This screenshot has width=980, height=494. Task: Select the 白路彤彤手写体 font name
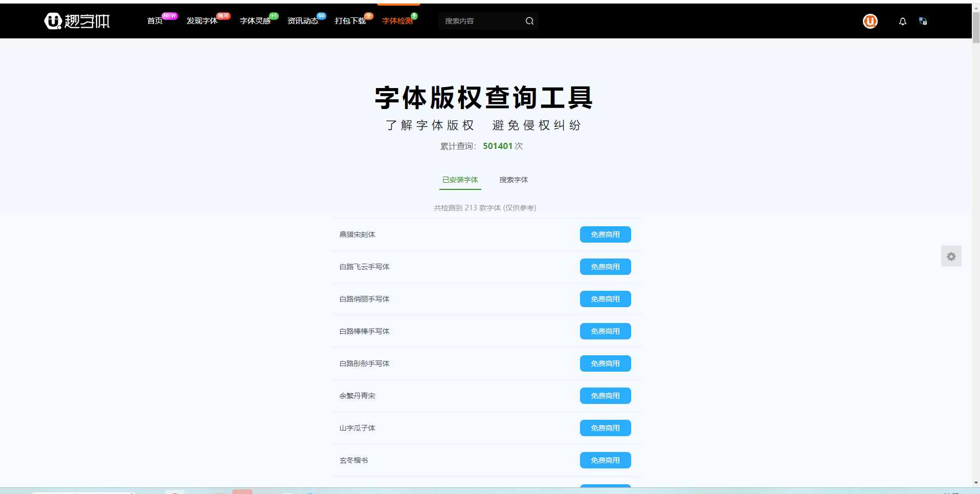(365, 363)
